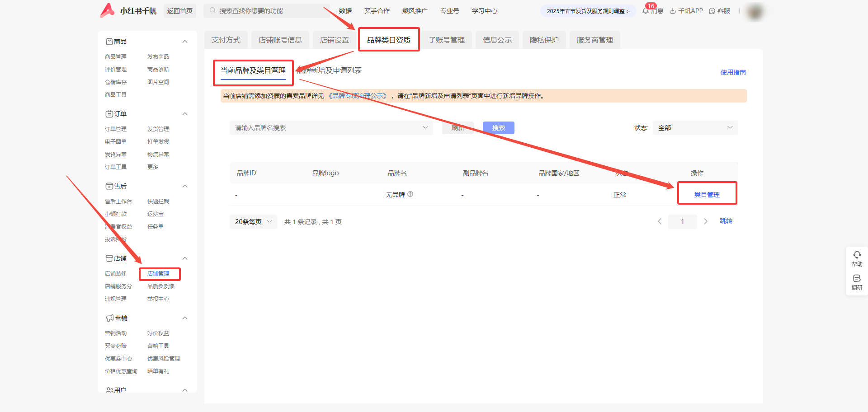This screenshot has height=412, width=868.
Task: Open the 状态 filter dropdown showing 全部
Action: click(x=695, y=128)
